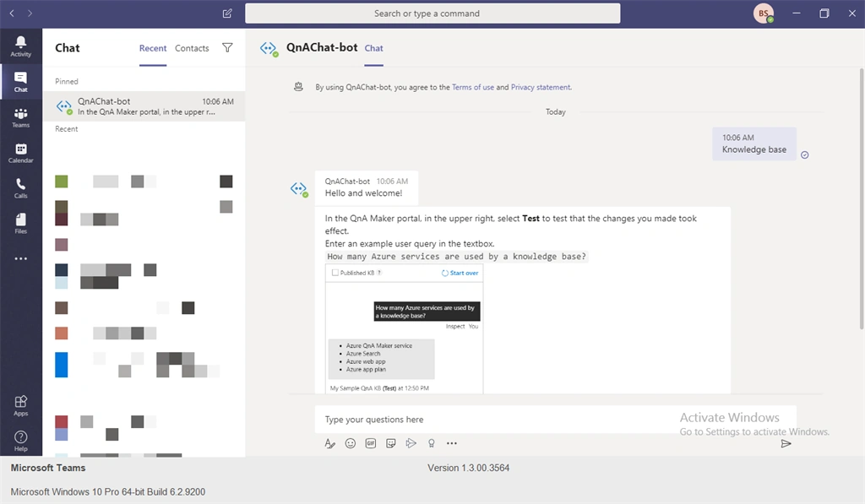Screen dimensions: 865x504
Task: Go forward using the right arrow
Action: 30,14
